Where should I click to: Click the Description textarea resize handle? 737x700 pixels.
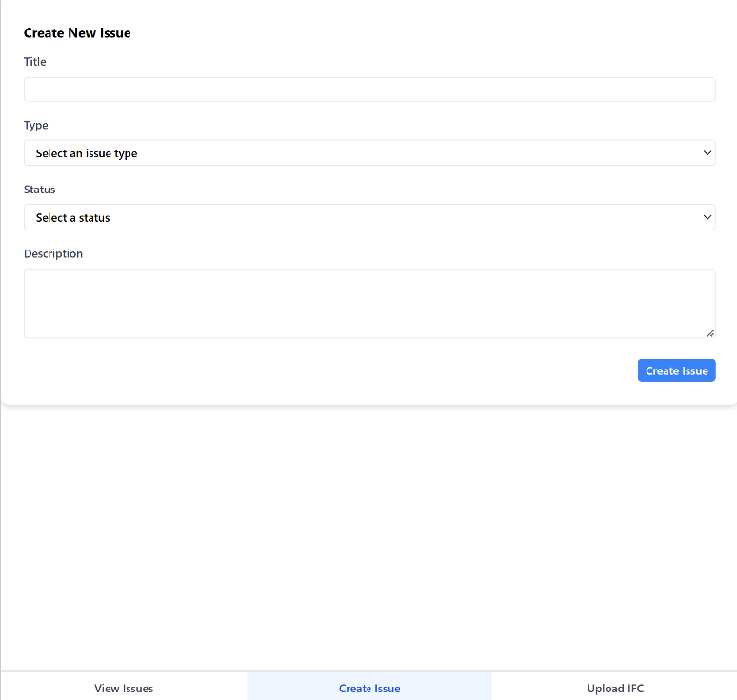pos(710,333)
